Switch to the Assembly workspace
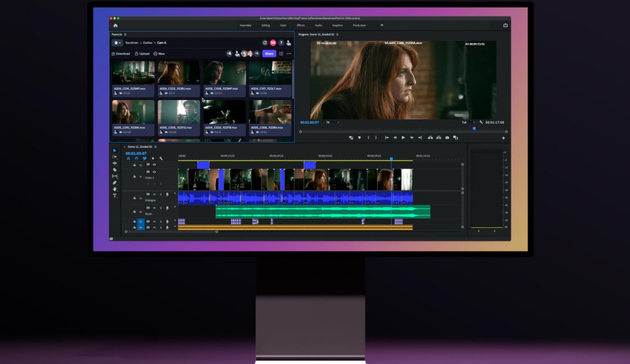The width and height of the screenshot is (630, 364). point(246,26)
